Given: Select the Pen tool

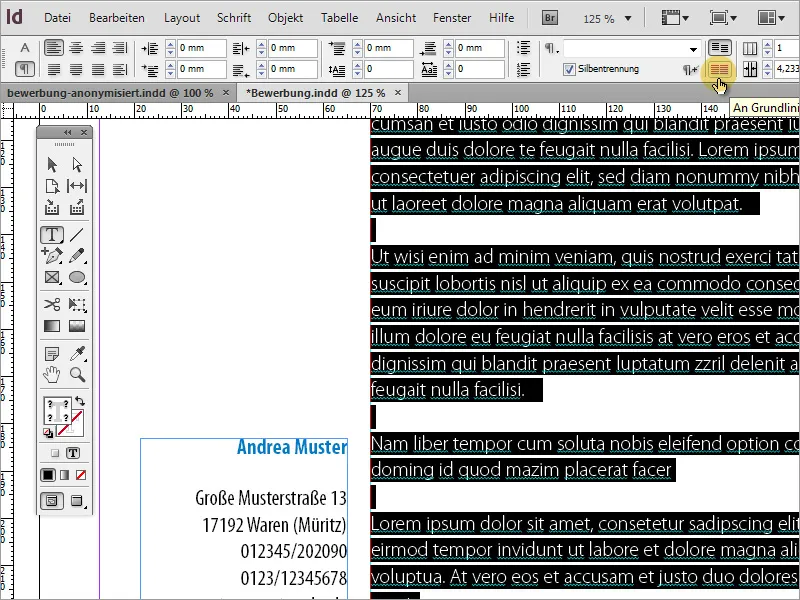Looking at the screenshot, I should pos(52,255).
